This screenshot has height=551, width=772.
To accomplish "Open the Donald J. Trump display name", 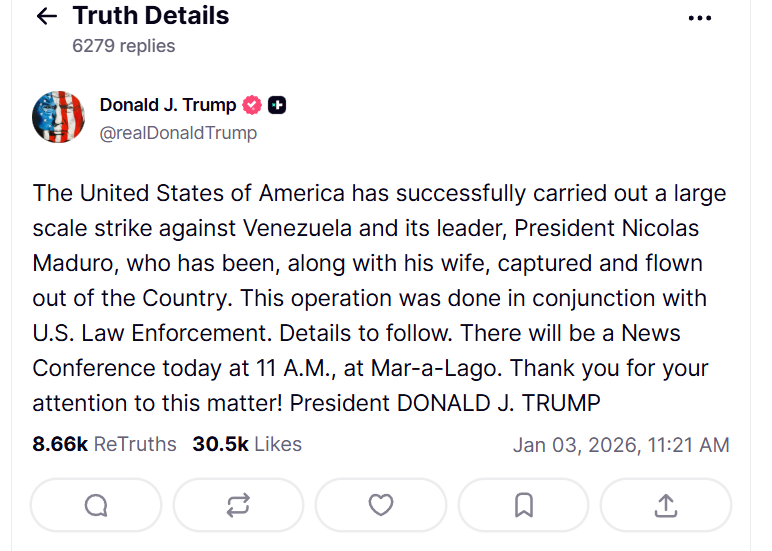I will coord(168,105).
